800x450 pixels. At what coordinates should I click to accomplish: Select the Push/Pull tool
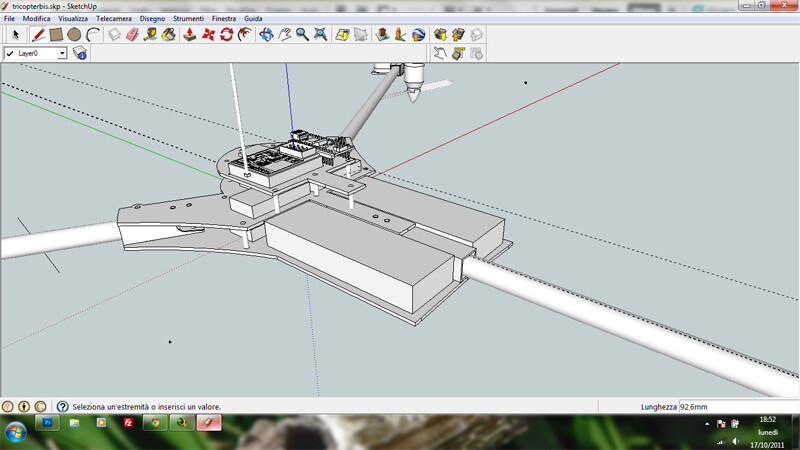click(x=191, y=35)
